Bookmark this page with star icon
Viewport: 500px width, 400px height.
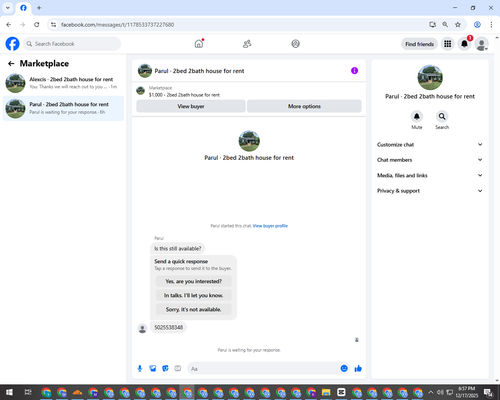tap(458, 25)
